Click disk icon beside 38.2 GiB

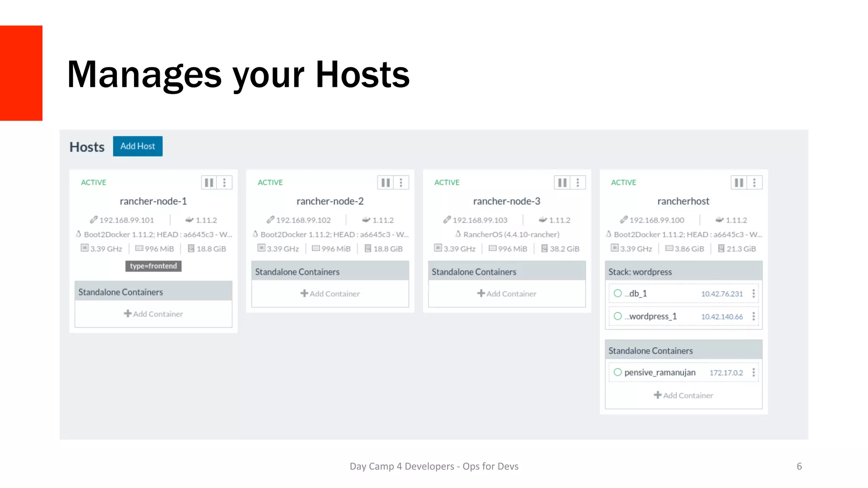[545, 248]
